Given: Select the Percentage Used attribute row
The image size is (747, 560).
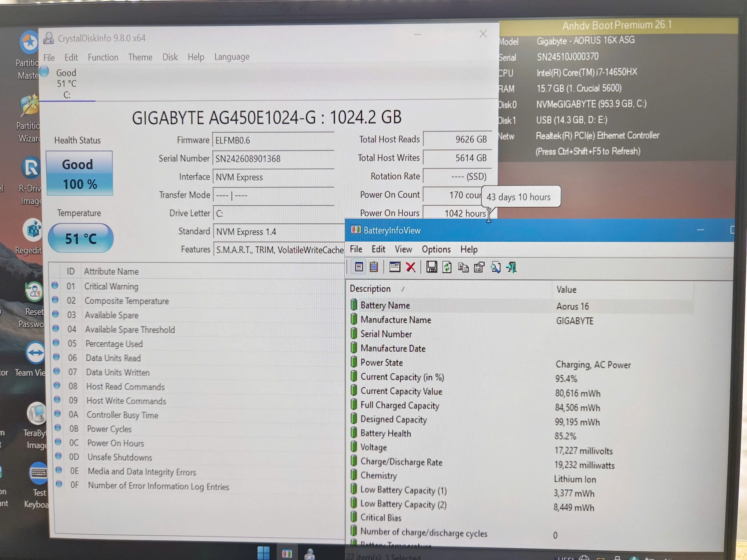Looking at the screenshot, I should click(x=199, y=344).
